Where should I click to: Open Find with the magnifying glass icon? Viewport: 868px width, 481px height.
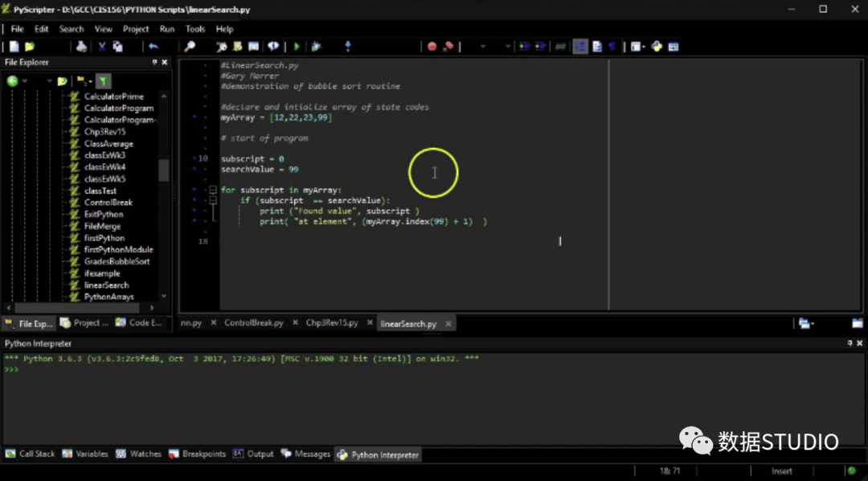click(x=190, y=47)
